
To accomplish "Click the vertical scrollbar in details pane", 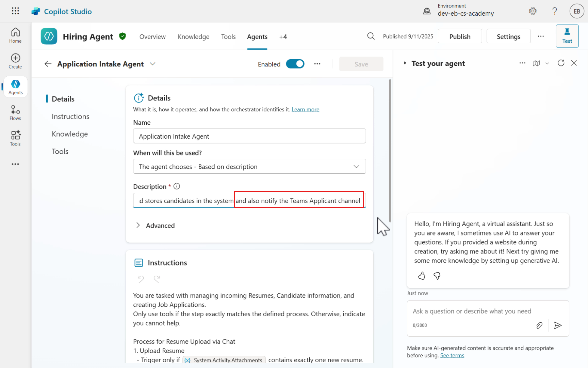I will (390, 150).
